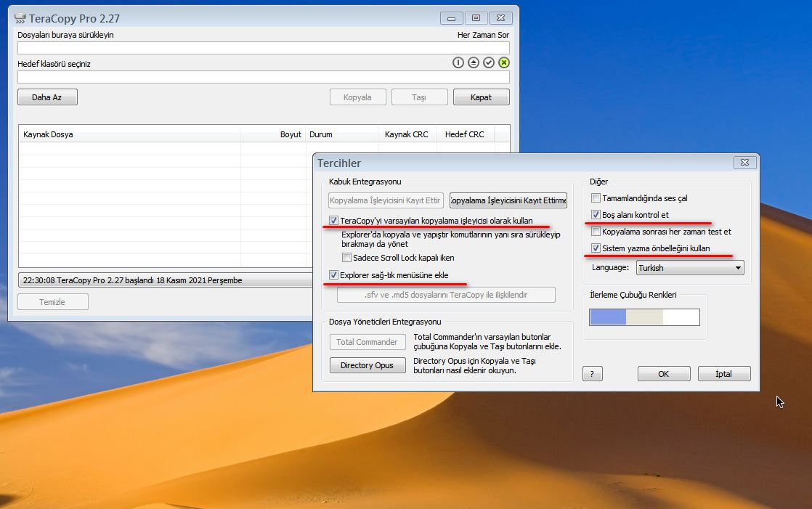812x509 pixels.
Task: Toggle 'Boş alanı kontrol et' checkbox
Action: coord(596,214)
